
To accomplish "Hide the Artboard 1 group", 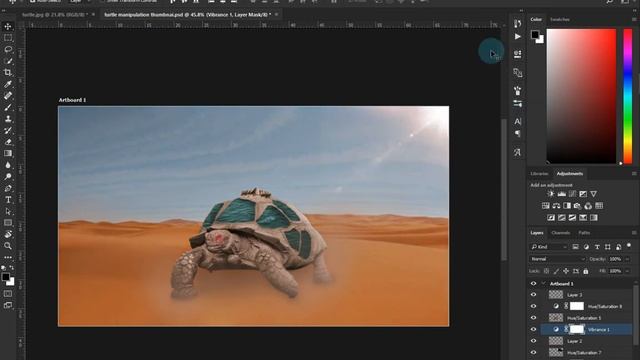I will (533, 283).
